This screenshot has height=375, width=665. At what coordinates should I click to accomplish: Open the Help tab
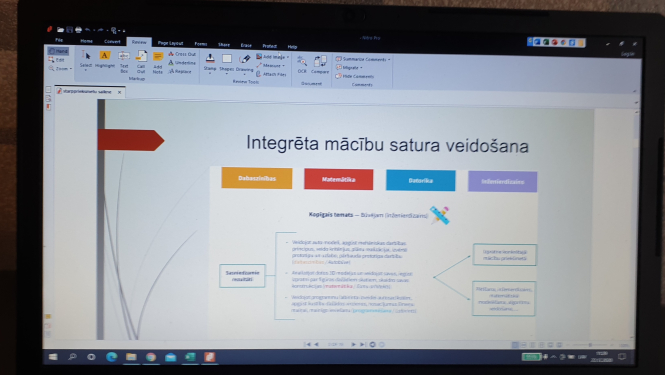coord(292,47)
